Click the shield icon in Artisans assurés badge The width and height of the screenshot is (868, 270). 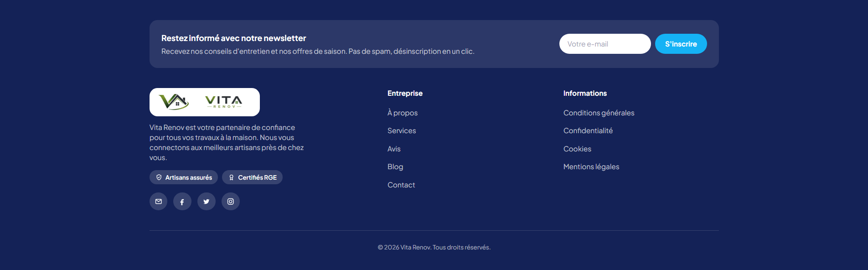[x=159, y=177]
